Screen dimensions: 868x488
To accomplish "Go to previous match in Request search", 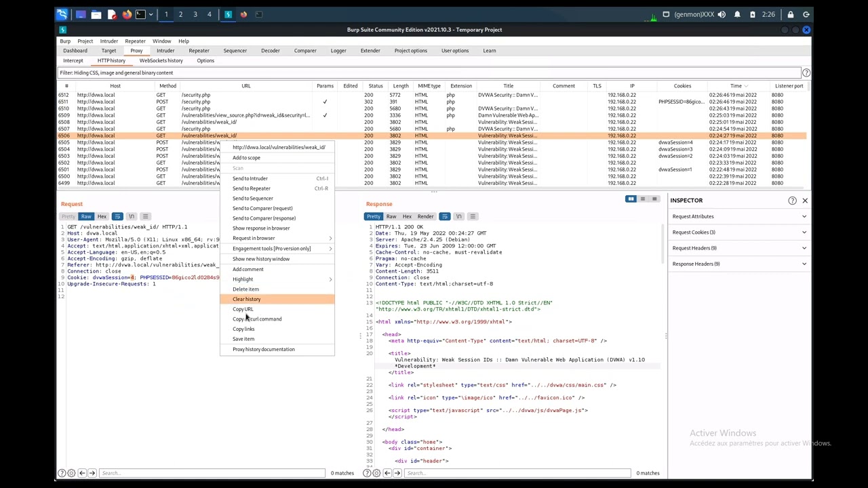I will [82, 473].
